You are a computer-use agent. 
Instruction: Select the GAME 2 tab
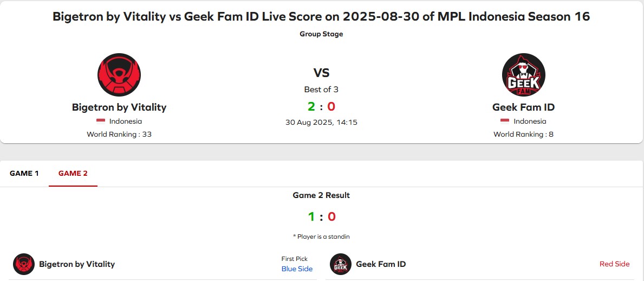click(73, 173)
